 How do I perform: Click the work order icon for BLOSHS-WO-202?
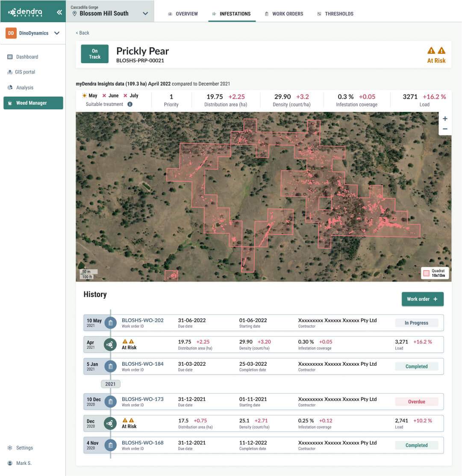110,323
